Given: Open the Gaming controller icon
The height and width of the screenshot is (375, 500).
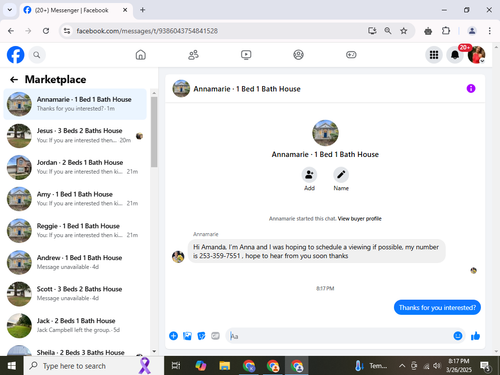Looking at the screenshot, I should point(351,55).
